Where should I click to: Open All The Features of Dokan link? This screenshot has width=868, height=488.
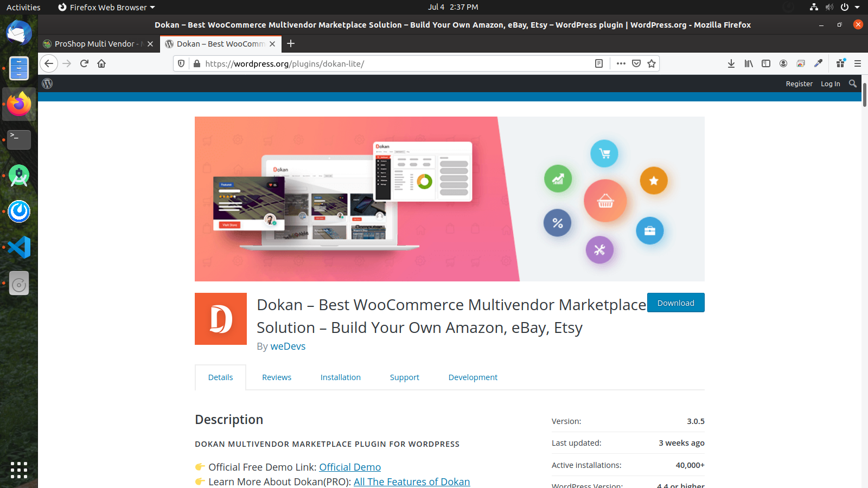pos(412,481)
